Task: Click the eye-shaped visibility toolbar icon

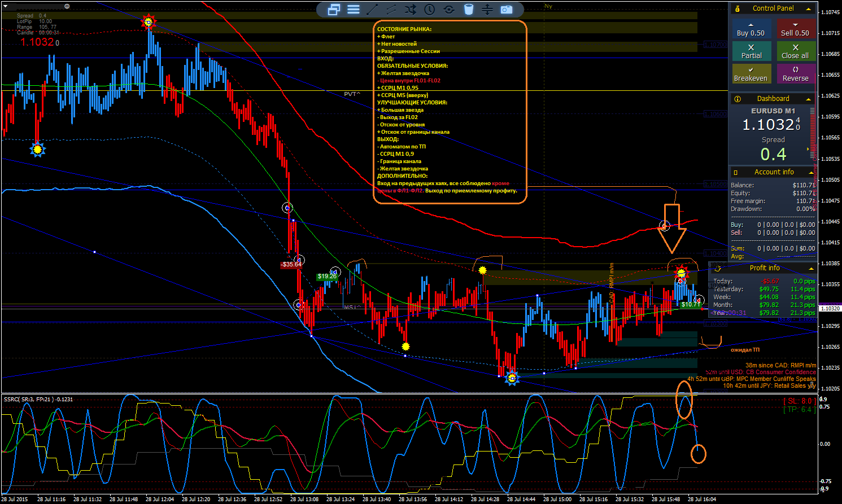Action: pos(449,10)
